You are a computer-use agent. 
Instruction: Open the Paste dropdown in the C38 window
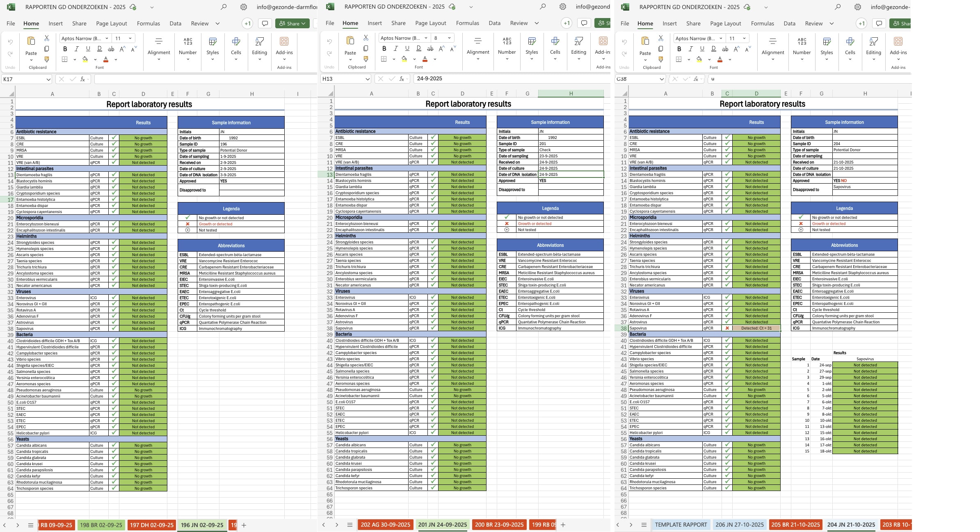click(x=645, y=60)
